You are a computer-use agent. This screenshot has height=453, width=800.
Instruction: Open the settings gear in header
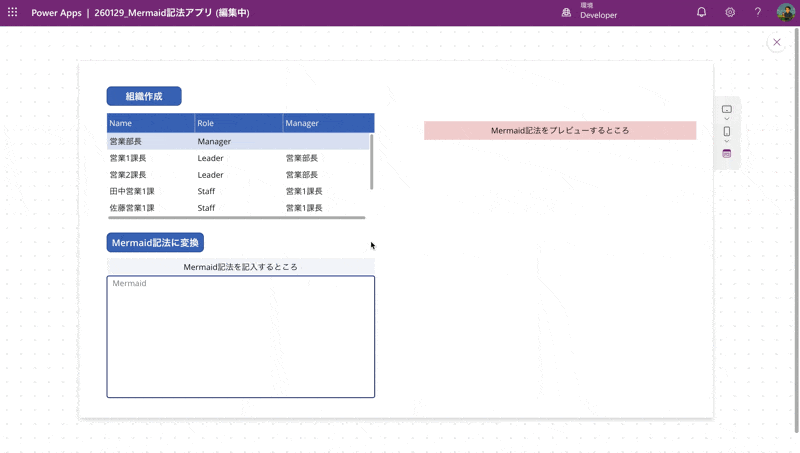pyautogui.click(x=730, y=13)
